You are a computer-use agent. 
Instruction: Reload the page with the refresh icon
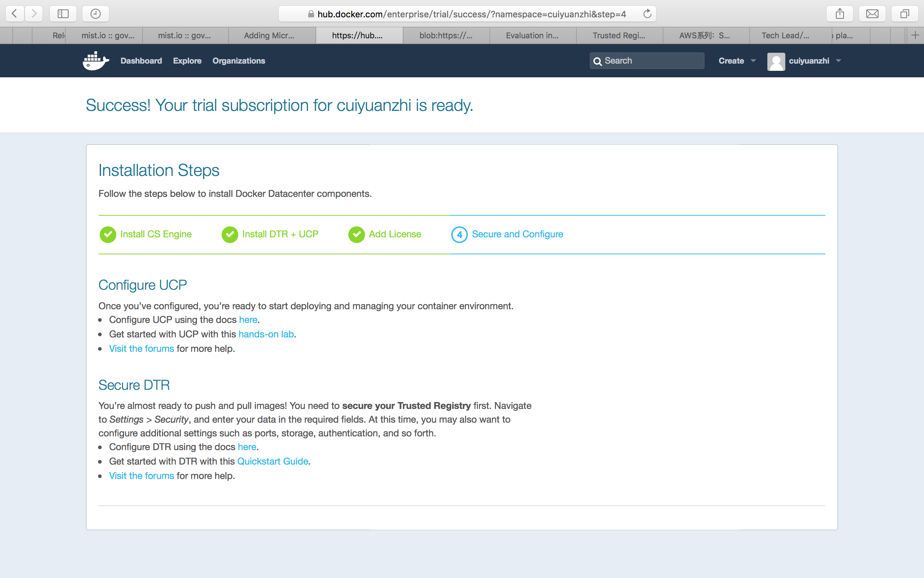pos(647,14)
